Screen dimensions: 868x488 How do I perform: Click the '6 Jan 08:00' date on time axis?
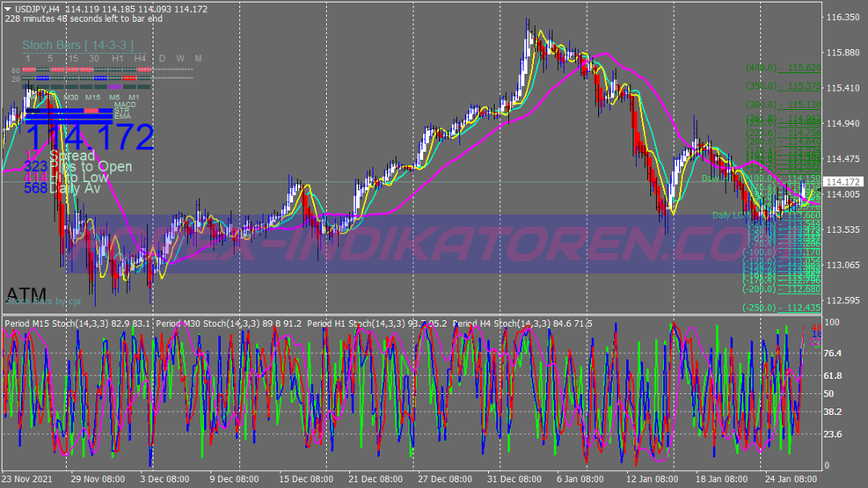click(x=580, y=479)
